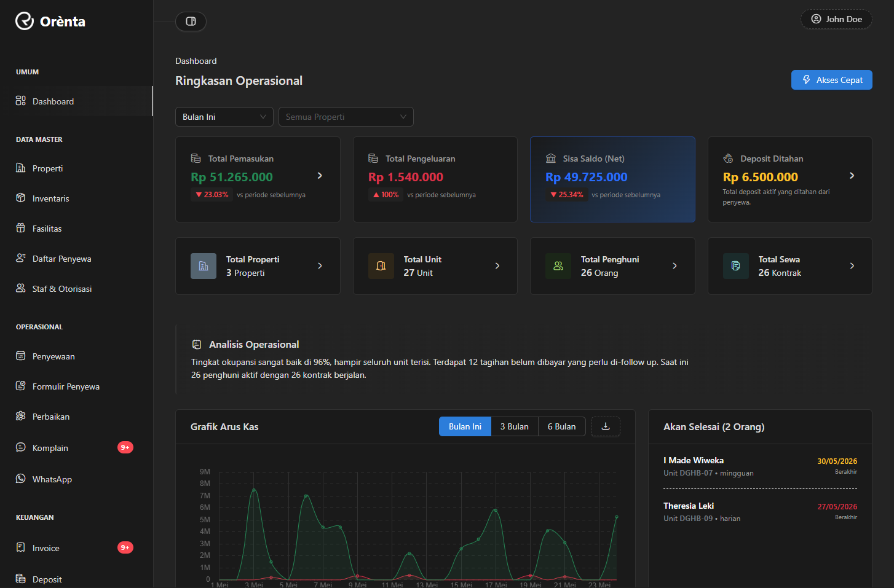Click the Fasilitas gift icon

click(21, 228)
